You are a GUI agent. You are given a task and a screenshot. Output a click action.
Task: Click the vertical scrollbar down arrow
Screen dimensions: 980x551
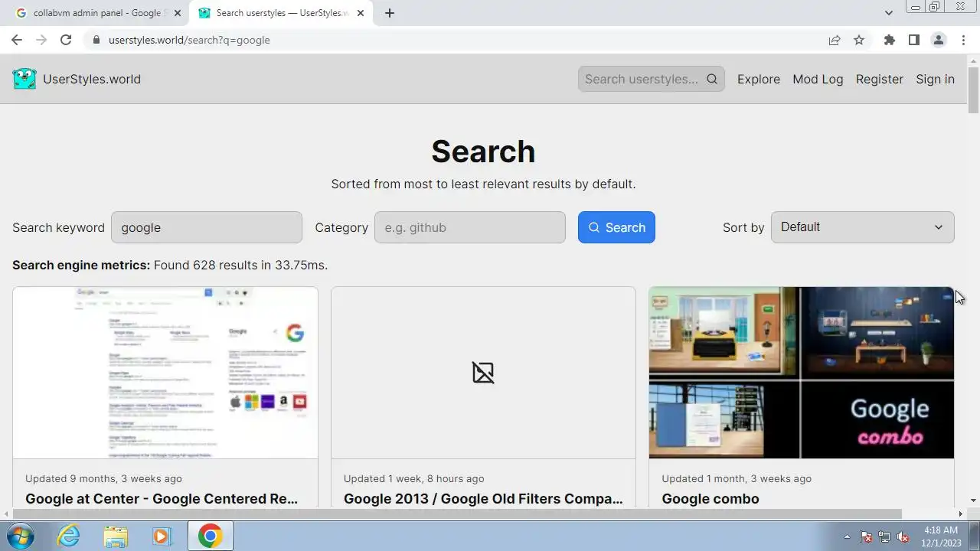tap(973, 500)
